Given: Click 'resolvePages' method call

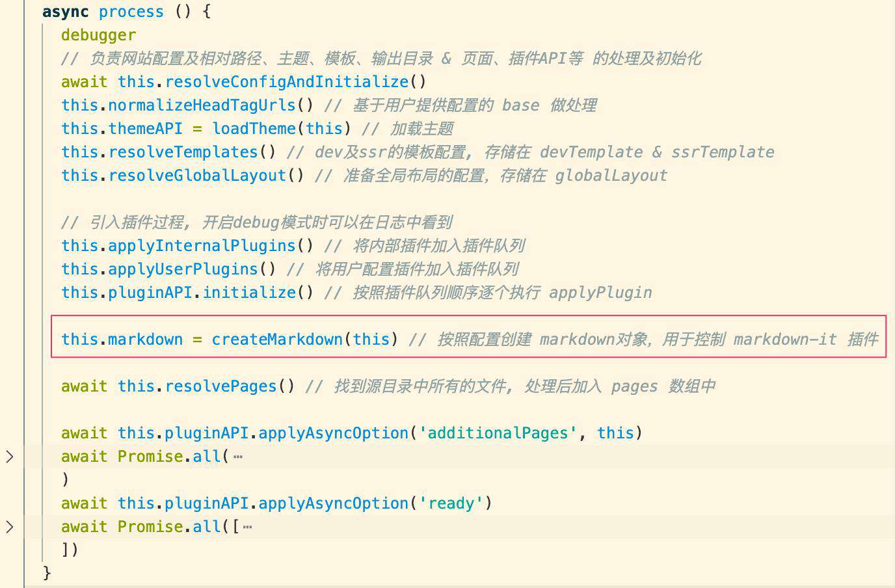Looking at the screenshot, I should pyautogui.click(x=221, y=386).
